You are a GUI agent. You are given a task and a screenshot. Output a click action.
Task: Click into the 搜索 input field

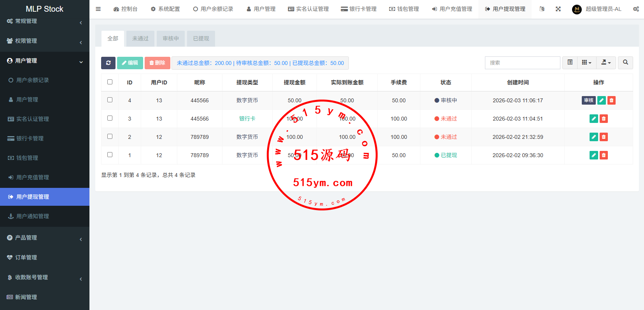click(x=522, y=63)
